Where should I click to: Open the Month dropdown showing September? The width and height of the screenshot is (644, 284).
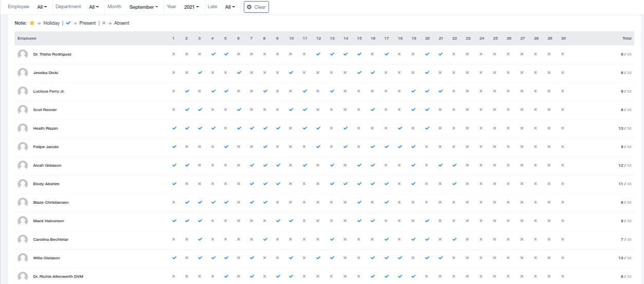(x=144, y=7)
